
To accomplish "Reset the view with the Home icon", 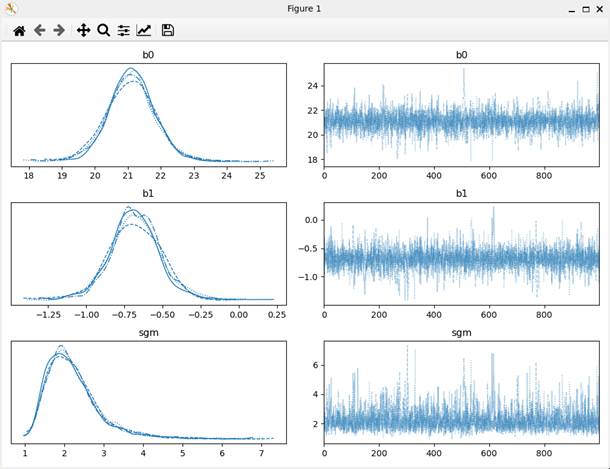I will pyautogui.click(x=19, y=31).
